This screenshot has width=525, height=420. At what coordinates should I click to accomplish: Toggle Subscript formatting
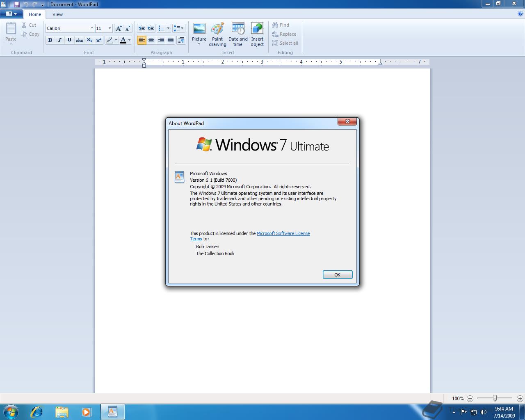[x=89, y=40]
